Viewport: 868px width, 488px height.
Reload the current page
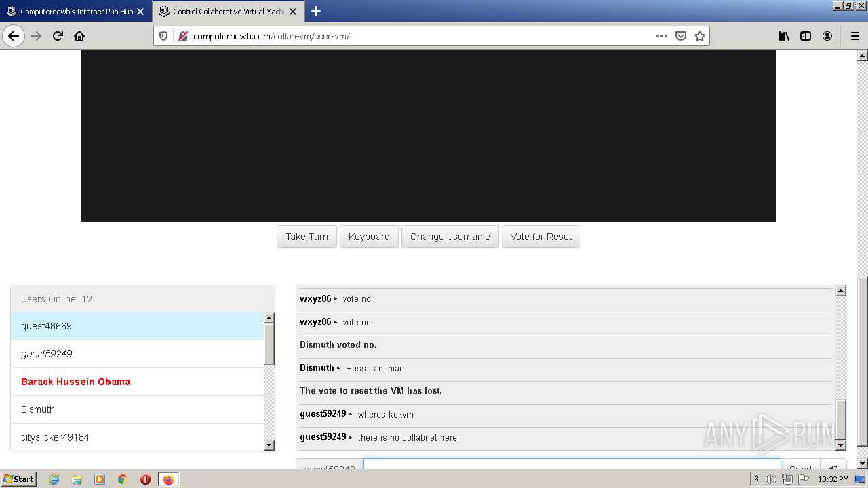point(58,36)
